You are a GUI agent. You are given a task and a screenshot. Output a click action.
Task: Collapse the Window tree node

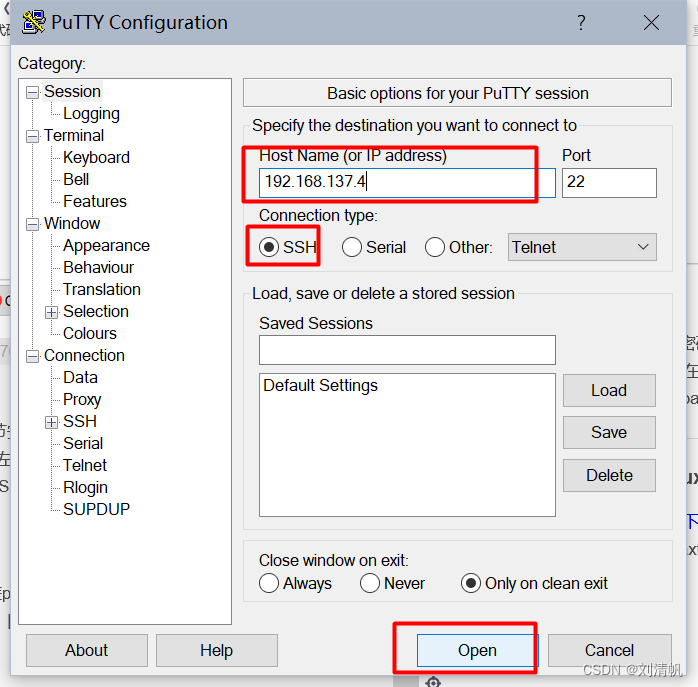pyautogui.click(x=32, y=224)
